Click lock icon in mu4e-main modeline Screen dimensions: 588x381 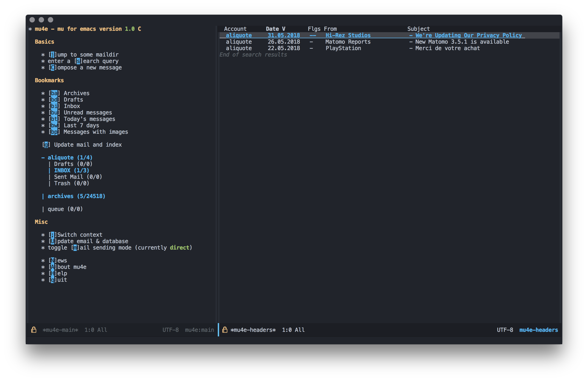click(34, 330)
